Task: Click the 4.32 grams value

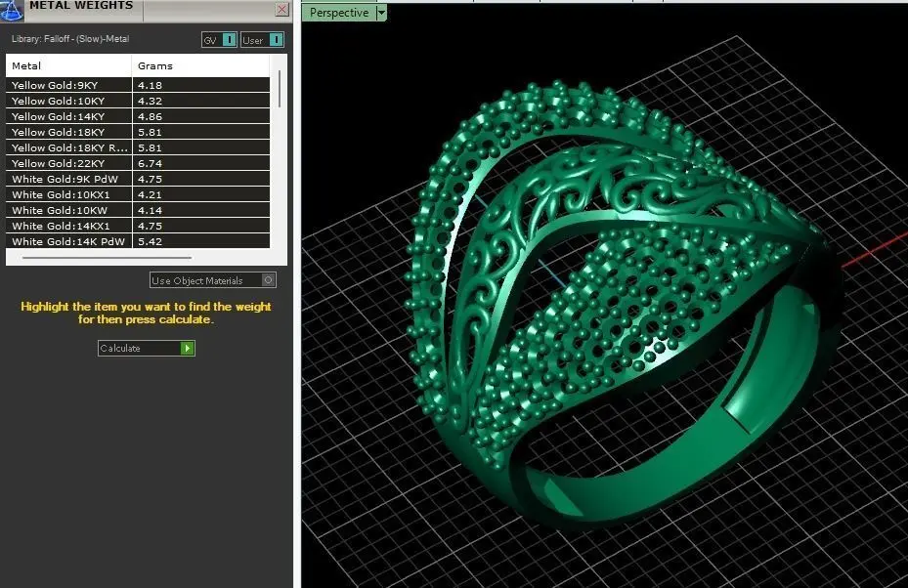Action: click(150, 101)
